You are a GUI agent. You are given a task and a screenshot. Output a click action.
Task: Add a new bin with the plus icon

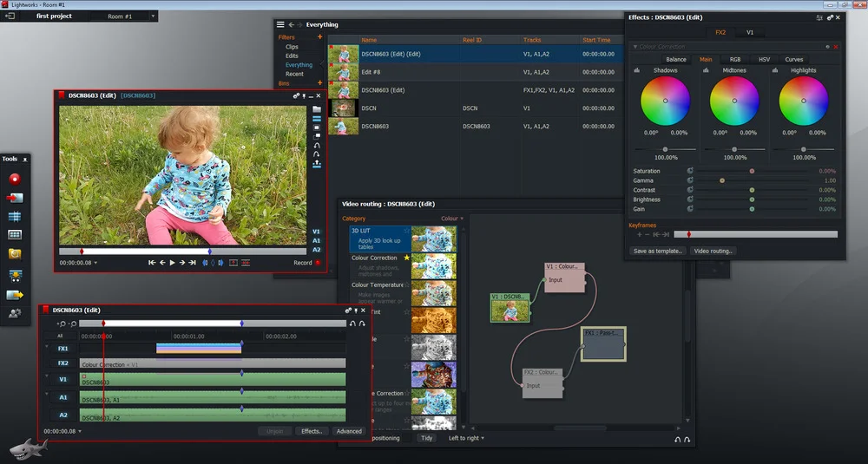pyautogui.click(x=320, y=83)
